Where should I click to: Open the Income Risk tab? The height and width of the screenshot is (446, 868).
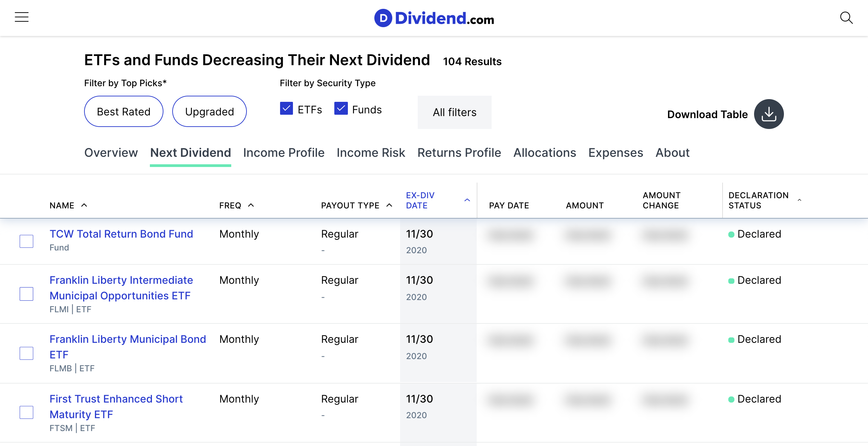[x=371, y=153]
